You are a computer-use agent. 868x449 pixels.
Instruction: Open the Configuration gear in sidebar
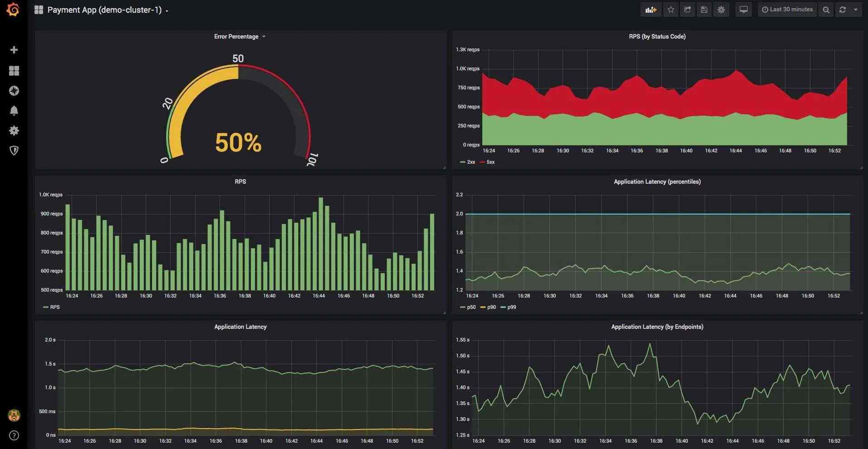14,131
